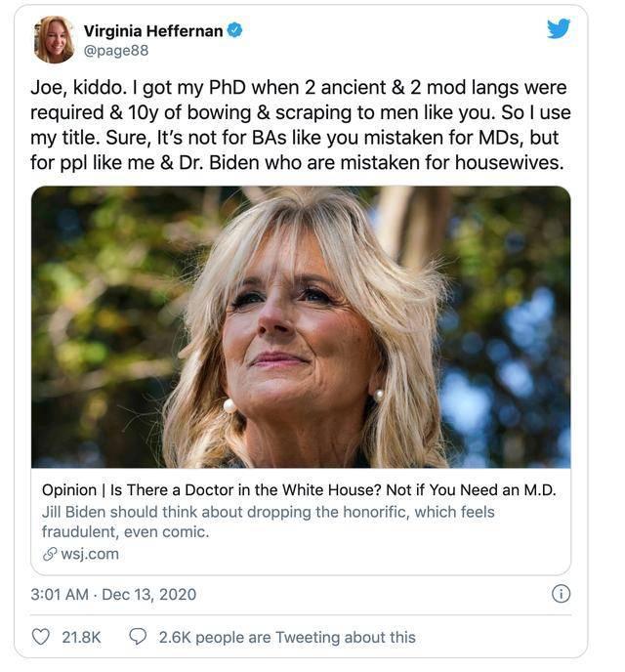Open the info circle icon
The image size is (625, 672).
(x=561, y=593)
